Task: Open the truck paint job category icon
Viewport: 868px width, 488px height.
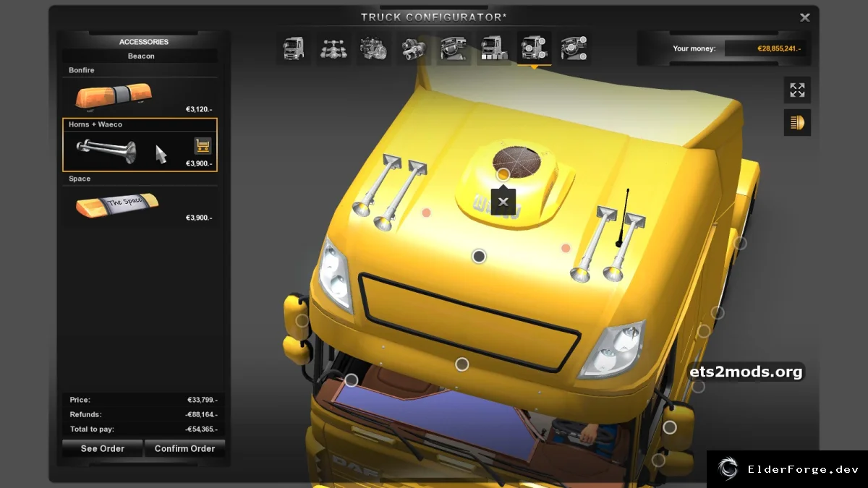Action: 494,48
